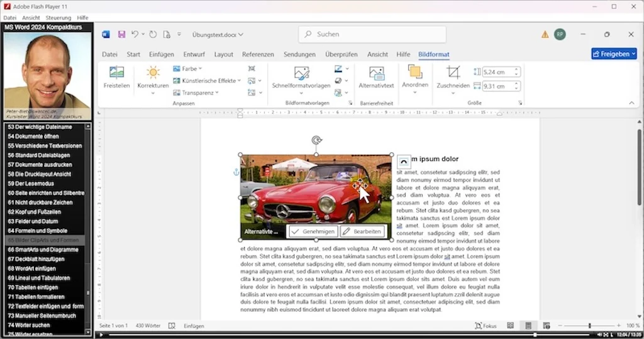Open the quick access toolbar customize arrow
The width and height of the screenshot is (644, 339).
[179, 35]
